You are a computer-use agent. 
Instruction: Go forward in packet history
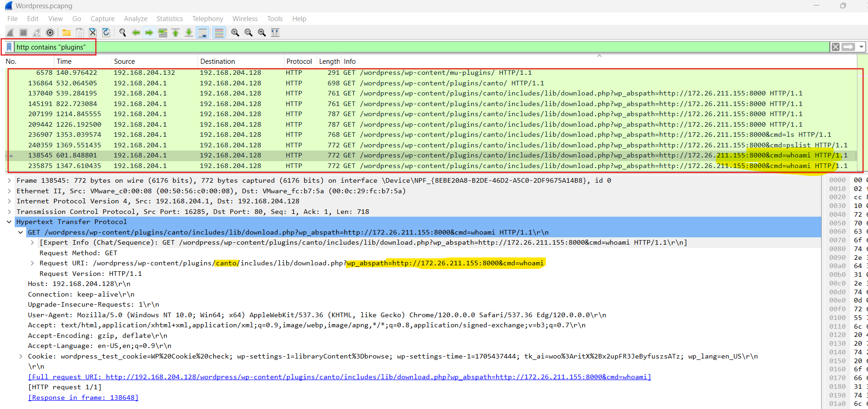click(149, 33)
